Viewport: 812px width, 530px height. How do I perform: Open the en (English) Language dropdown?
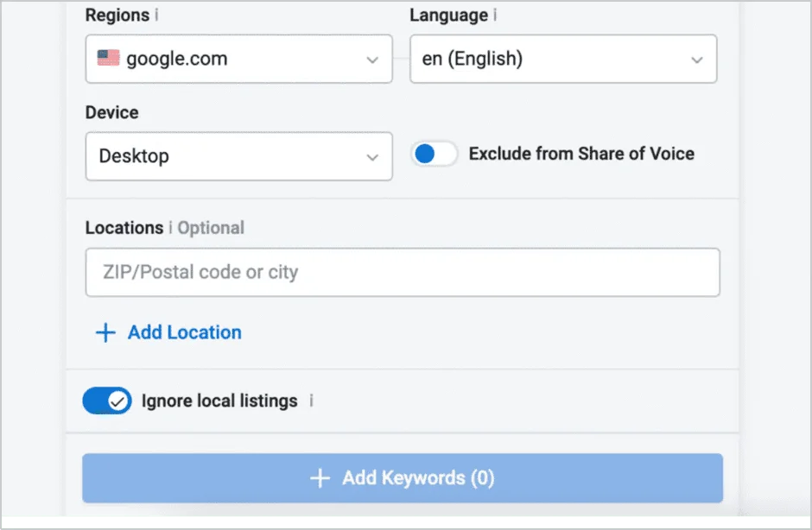point(562,58)
